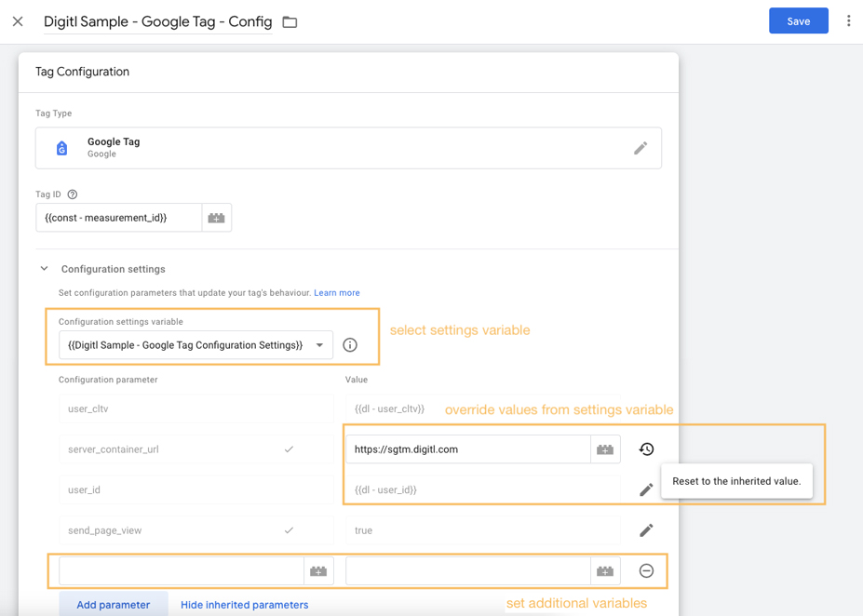863x616 pixels.
Task: Show info for the configuration settings variable
Action: (350, 345)
